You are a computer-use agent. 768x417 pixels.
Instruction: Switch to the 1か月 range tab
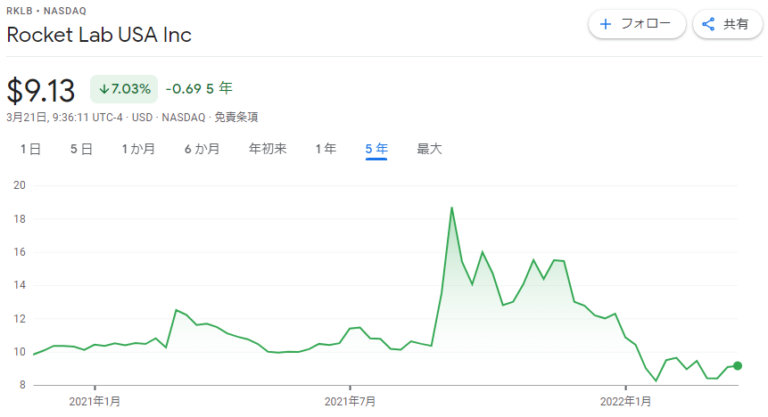click(x=138, y=149)
